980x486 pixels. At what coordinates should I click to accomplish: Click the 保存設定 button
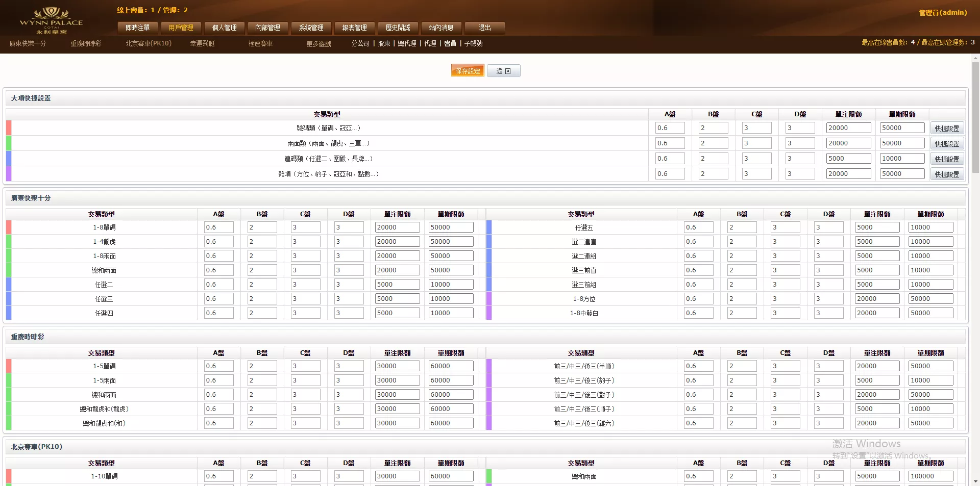467,70
